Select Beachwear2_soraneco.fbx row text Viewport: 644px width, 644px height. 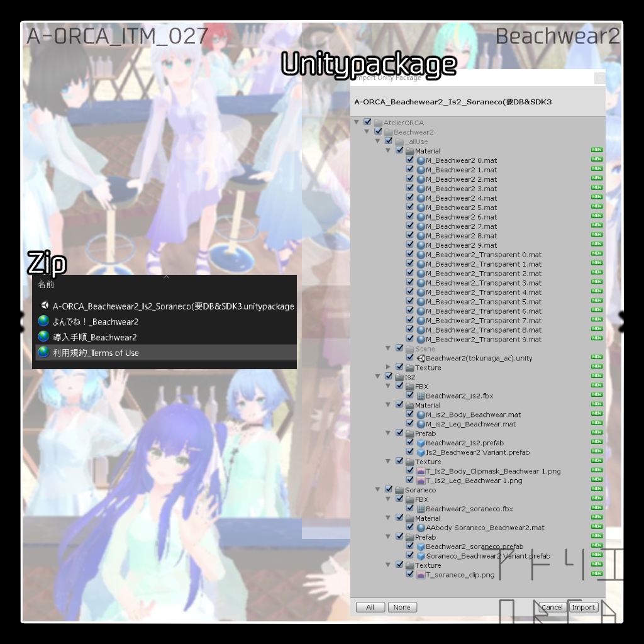coord(469,509)
